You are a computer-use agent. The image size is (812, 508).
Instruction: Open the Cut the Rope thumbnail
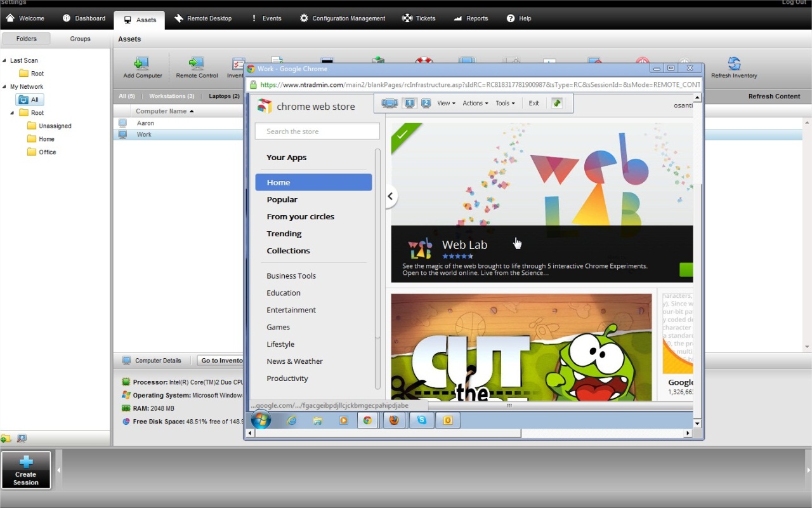click(521, 347)
